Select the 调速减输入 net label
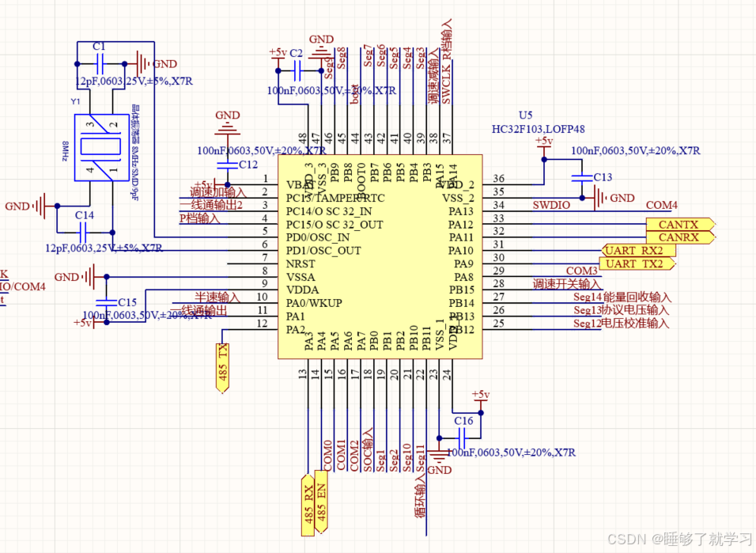 (433, 76)
